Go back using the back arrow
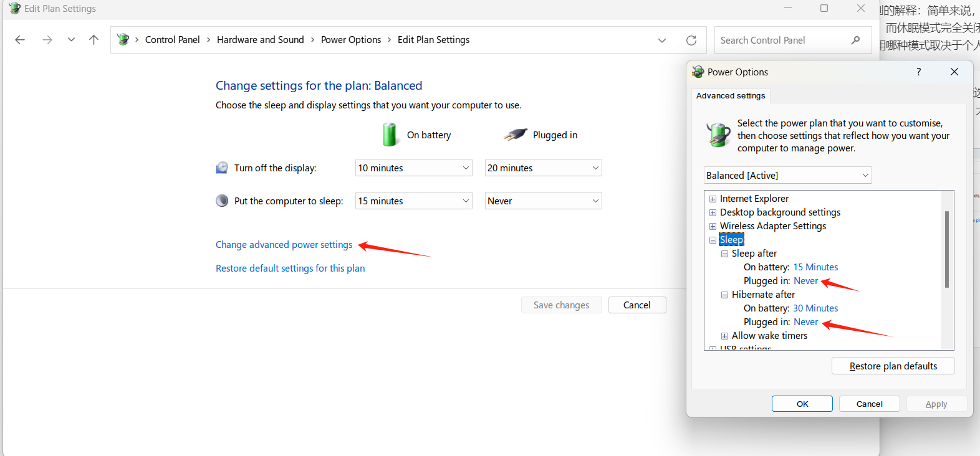This screenshot has height=456, width=980. click(20, 40)
